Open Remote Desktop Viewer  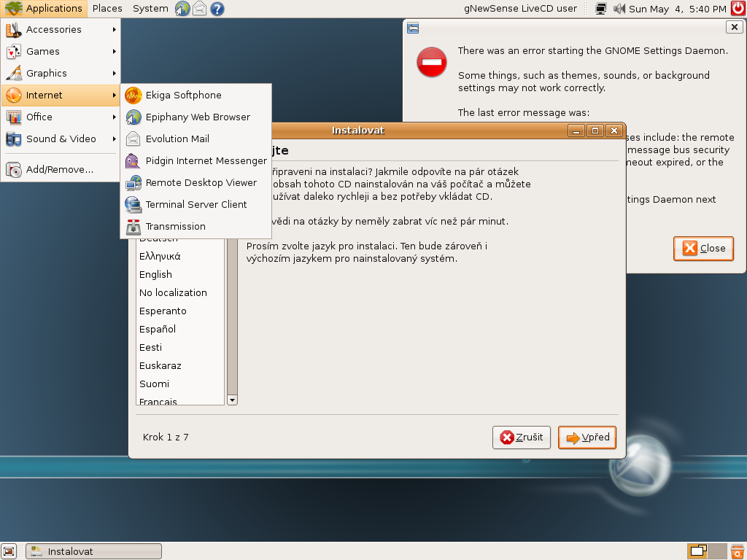pyautogui.click(x=196, y=183)
